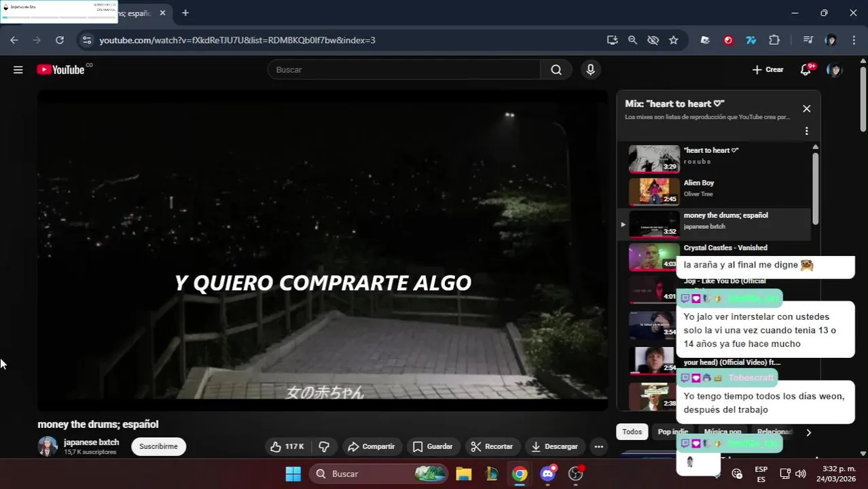
Task: Show more filter chips with right chevron
Action: click(x=808, y=432)
